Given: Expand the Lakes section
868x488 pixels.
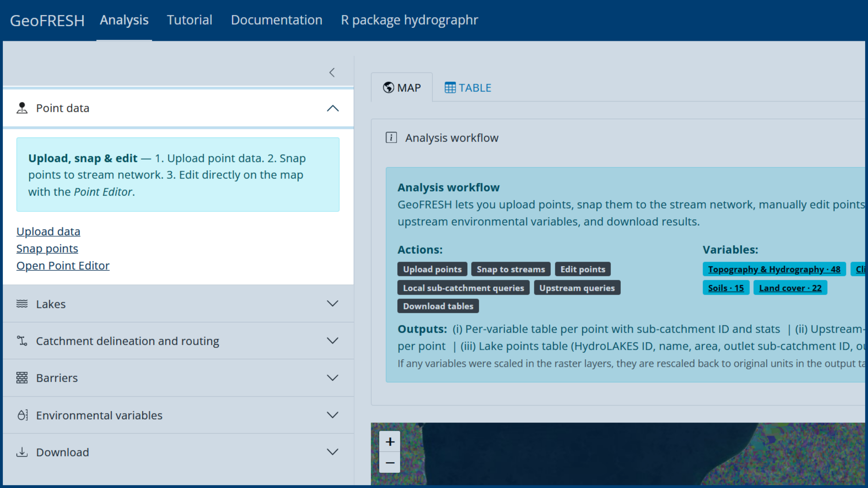Looking at the screenshot, I should [332, 303].
